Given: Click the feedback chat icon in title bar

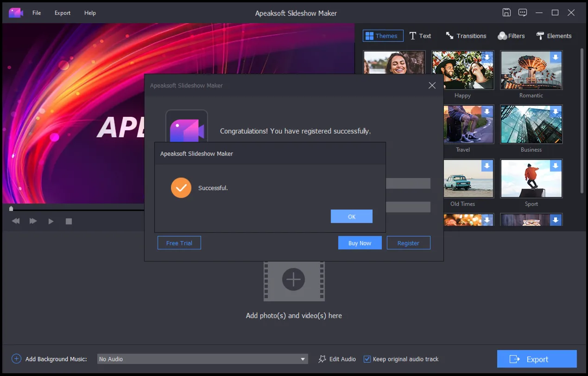Looking at the screenshot, I should tap(523, 13).
